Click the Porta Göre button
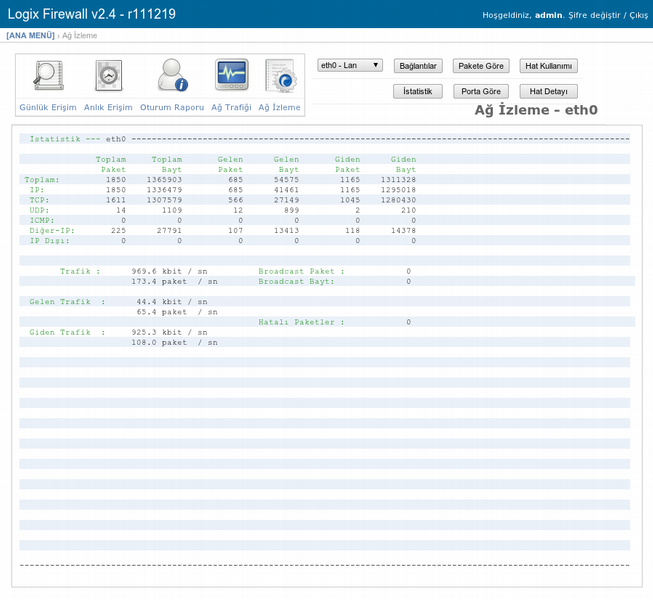The image size is (653, 600). click(481, 91)
